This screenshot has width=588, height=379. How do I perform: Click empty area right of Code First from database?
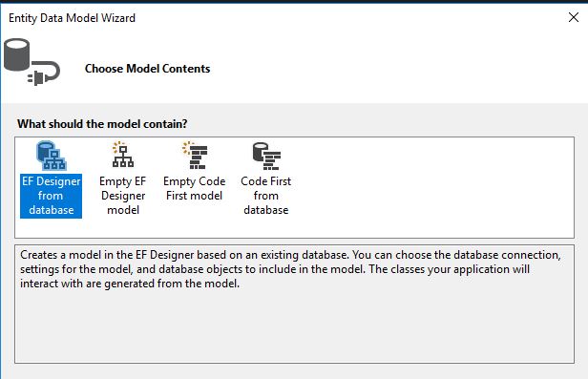point(431,179)
